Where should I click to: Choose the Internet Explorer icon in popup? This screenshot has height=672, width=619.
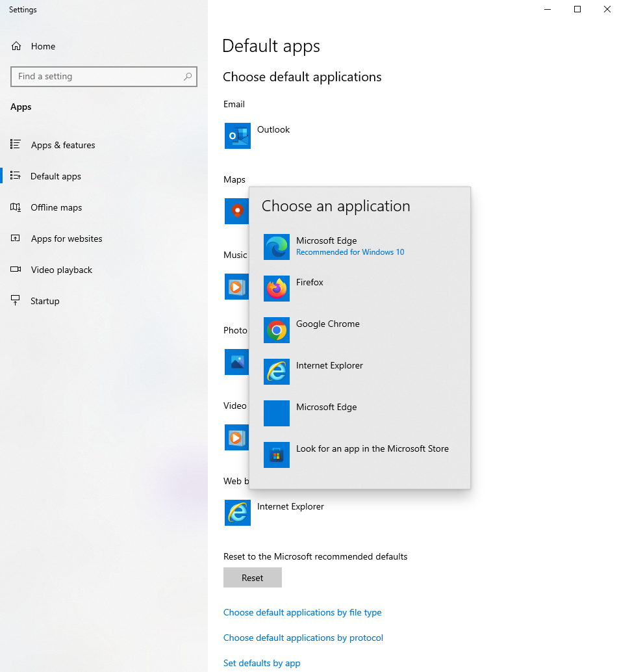(276, 372)
